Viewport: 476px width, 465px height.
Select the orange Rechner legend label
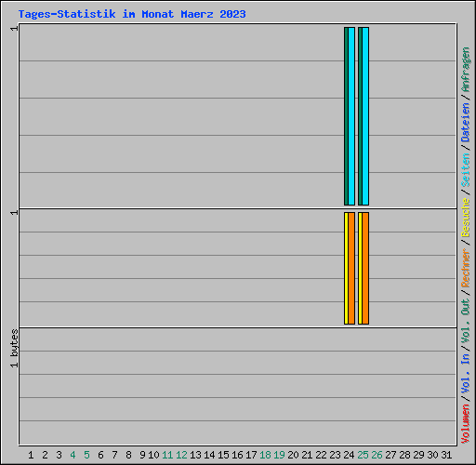pyautogui.click(x=466, y=268)
